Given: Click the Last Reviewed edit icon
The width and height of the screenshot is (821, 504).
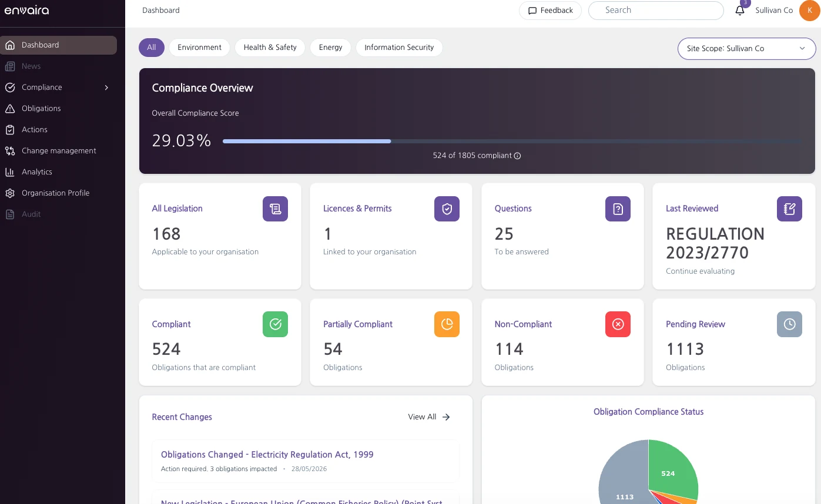Looking at the screenshot, I should tap(789, 209).
